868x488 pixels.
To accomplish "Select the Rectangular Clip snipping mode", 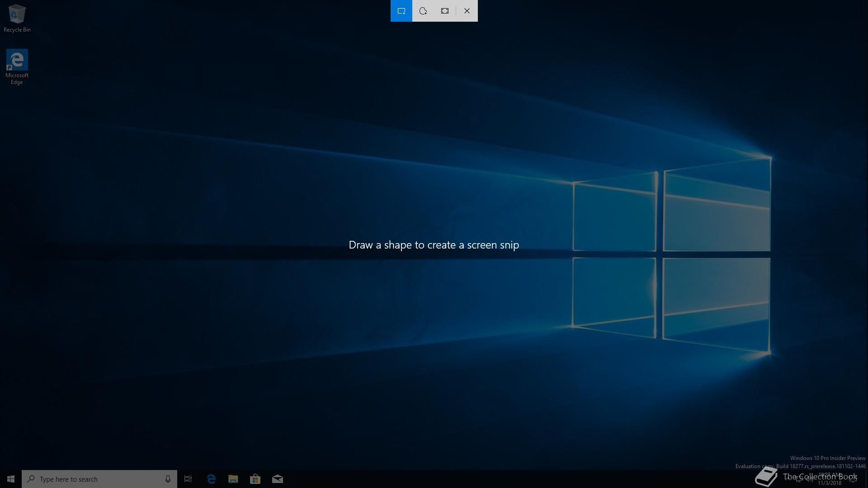I will coord(401,11).
